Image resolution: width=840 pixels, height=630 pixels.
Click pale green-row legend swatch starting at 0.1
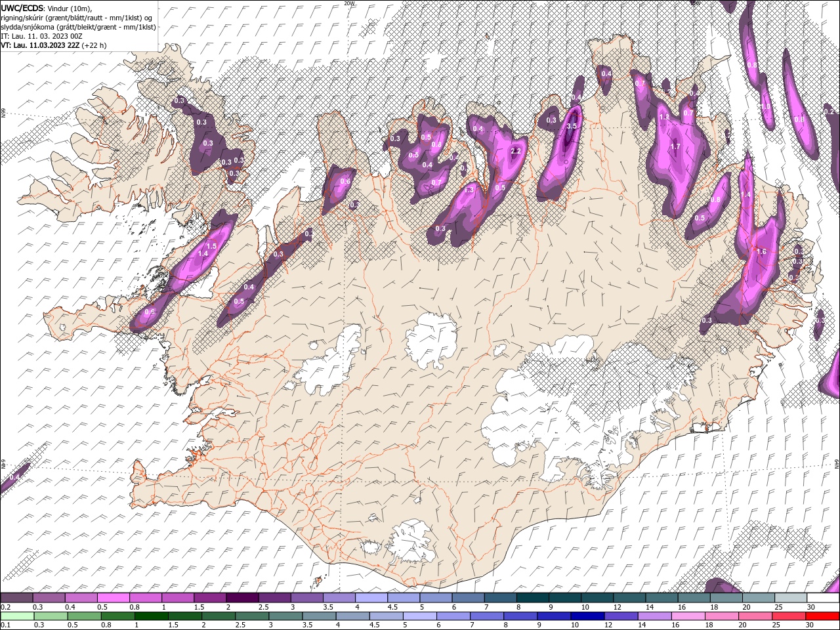(x=17, y=616)
